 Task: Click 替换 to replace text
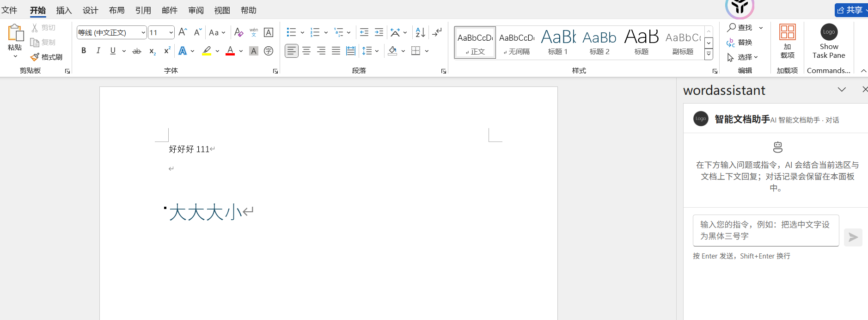click(739, 43)
